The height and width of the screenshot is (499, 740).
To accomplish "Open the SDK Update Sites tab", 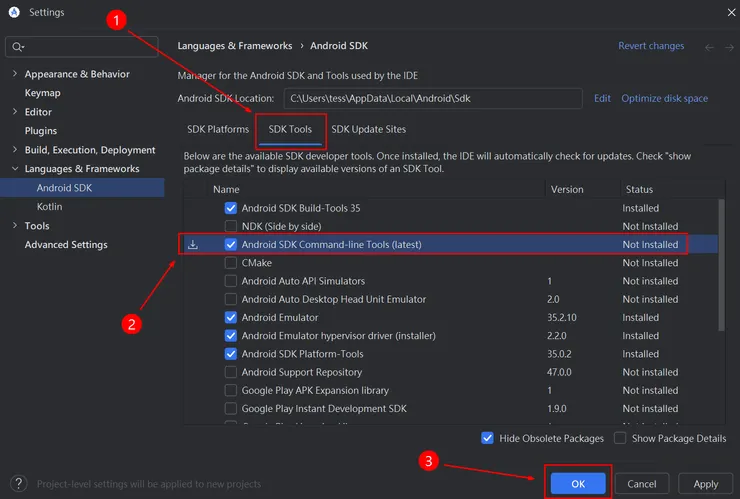I will 368,129.
